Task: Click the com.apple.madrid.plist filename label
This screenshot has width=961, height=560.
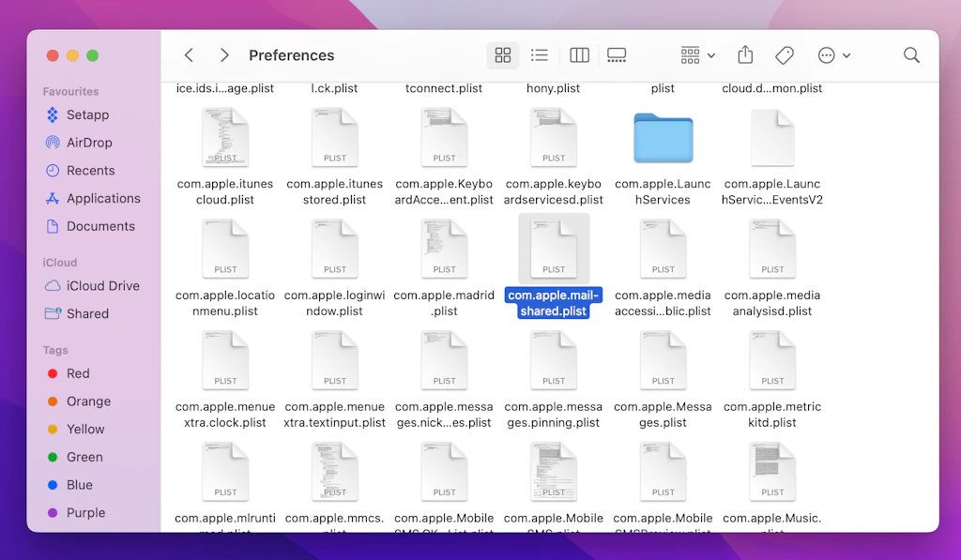Action: [444, 303]
